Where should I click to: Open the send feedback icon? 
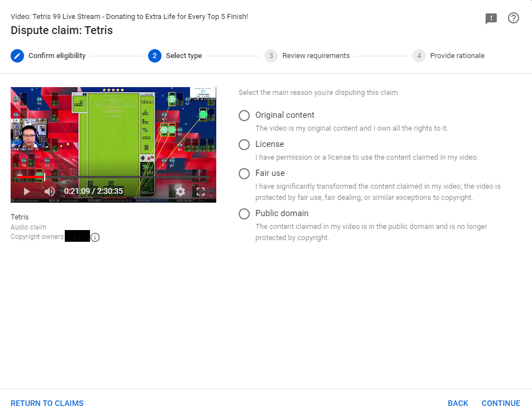491,18
